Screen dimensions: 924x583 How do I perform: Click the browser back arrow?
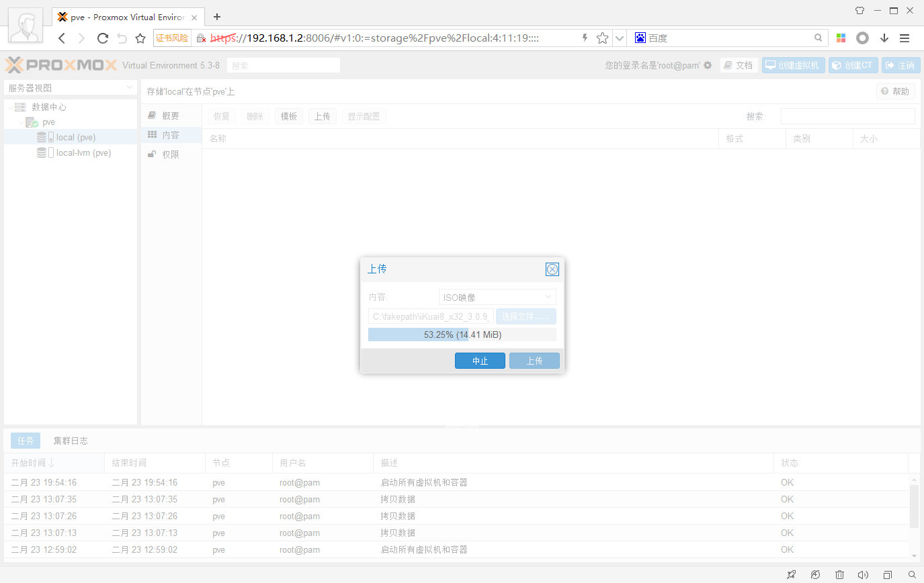[x=62, y=38]
